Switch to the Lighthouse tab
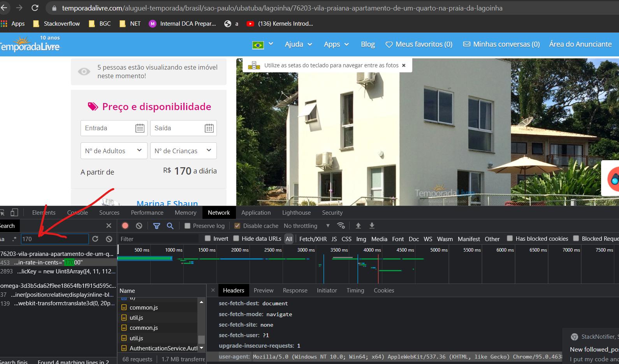The width and height of the screenshot is (619, 364). click(296, 213)
